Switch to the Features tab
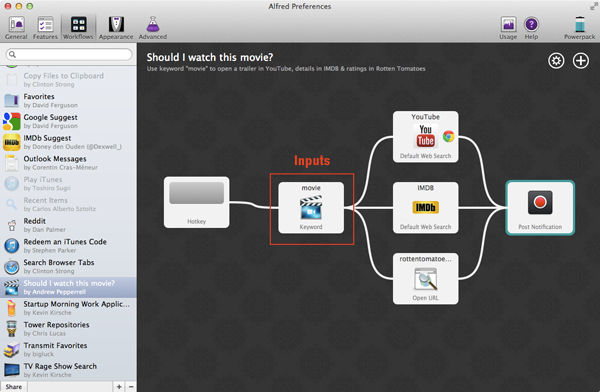600x392 pixels. tap(45, 28)
